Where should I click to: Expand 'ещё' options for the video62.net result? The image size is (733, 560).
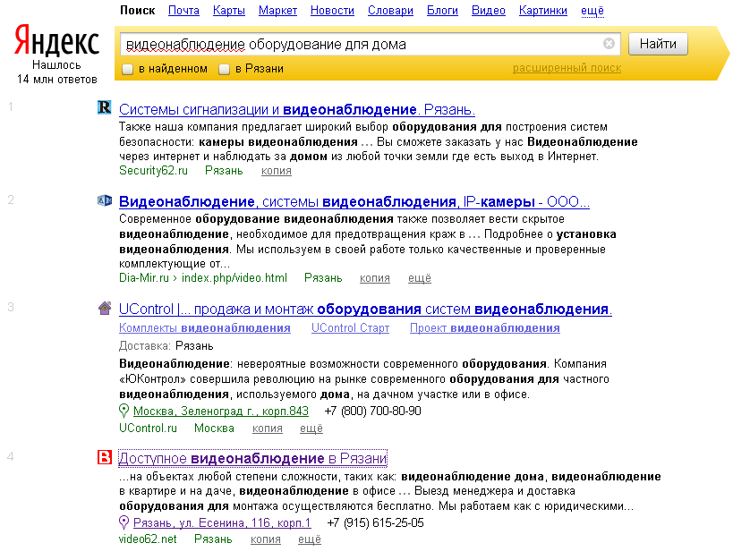click(308, 539)
